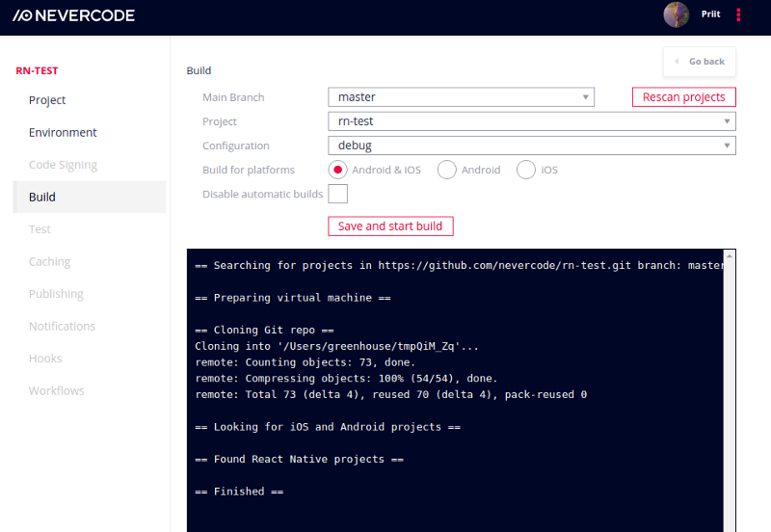Go to the Project sidebar item
Screen dimensions: 771x532
tap(47, 100)
